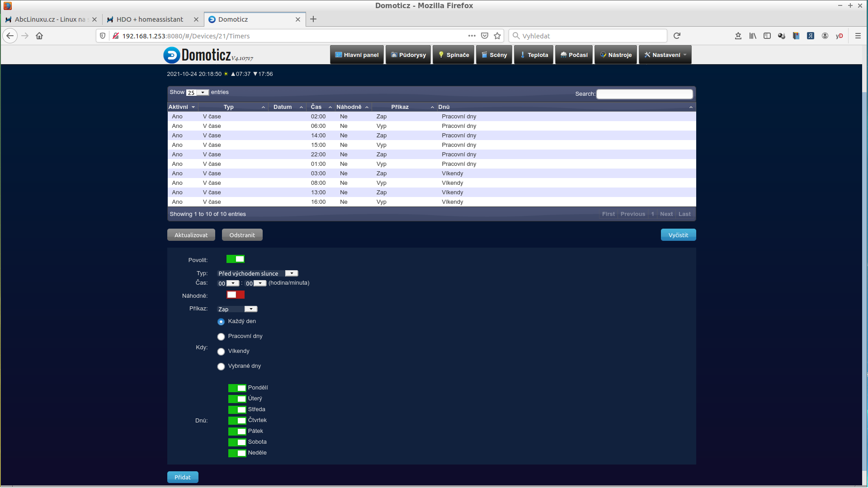Expand the Nastavení settings dropdown
This screenshot has height=488, width=868.
pyautogui.click(x=665, y=55)
